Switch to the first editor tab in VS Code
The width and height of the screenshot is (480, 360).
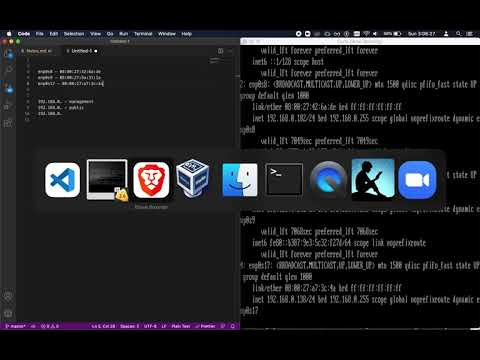click(x=37, y=51)
